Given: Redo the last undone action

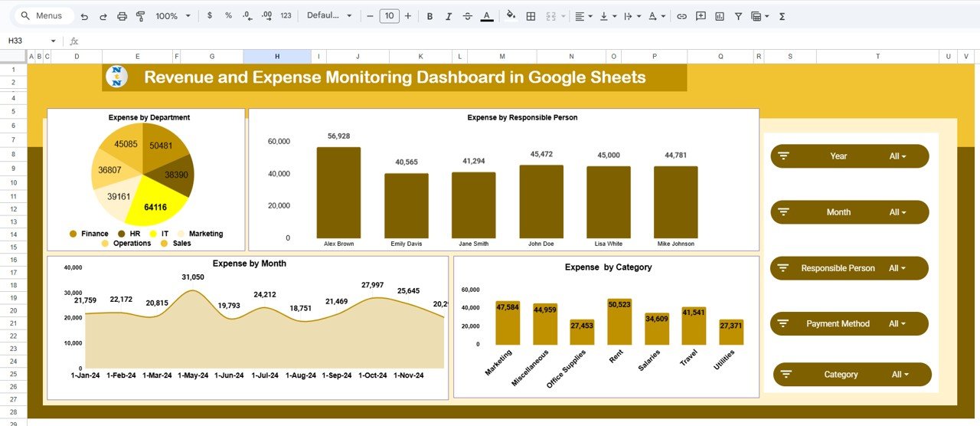Looking at the screenshot, I should tap(103, 16).
